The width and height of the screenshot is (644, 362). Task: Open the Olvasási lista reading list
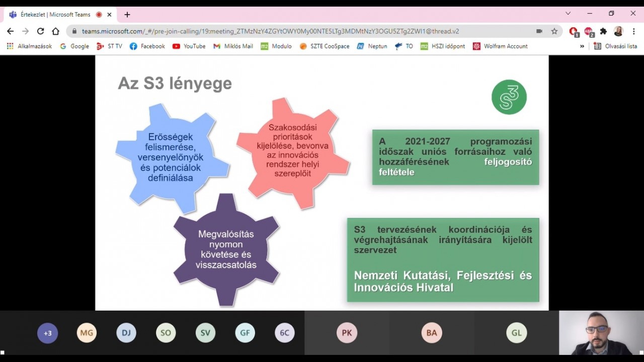click(x=615, y=46)
